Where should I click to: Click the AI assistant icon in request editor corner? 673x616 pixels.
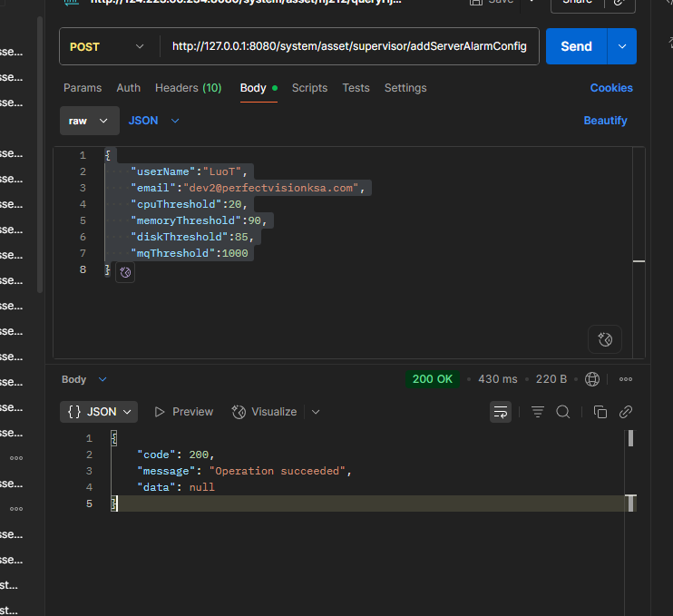[x=605, y=339]
